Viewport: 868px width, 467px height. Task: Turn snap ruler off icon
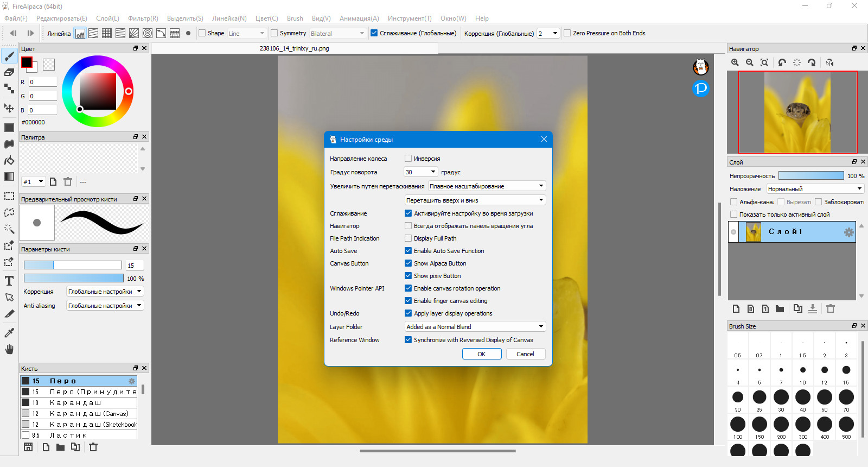click(80, 33)
